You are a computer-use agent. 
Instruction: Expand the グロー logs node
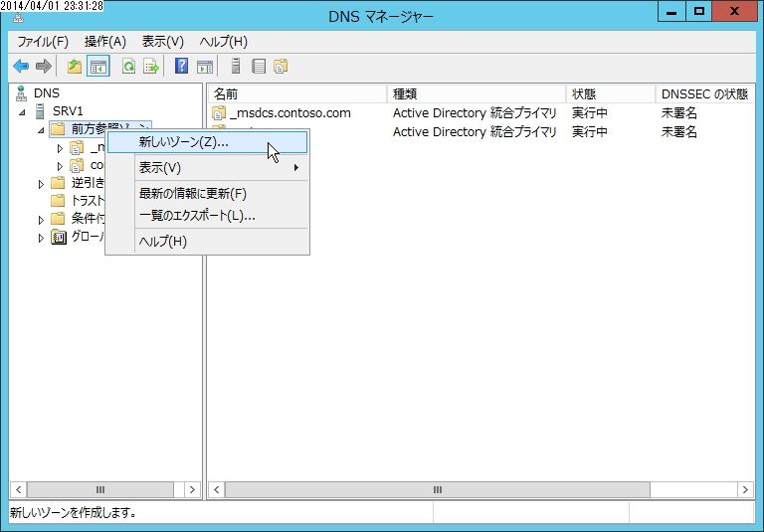(41, 238)
